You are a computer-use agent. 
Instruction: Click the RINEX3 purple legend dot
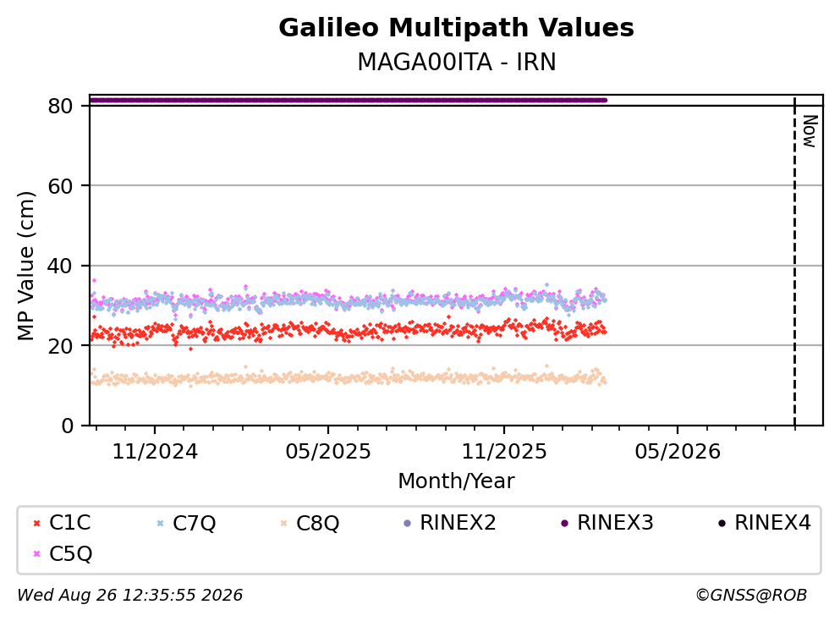[564, 523]
